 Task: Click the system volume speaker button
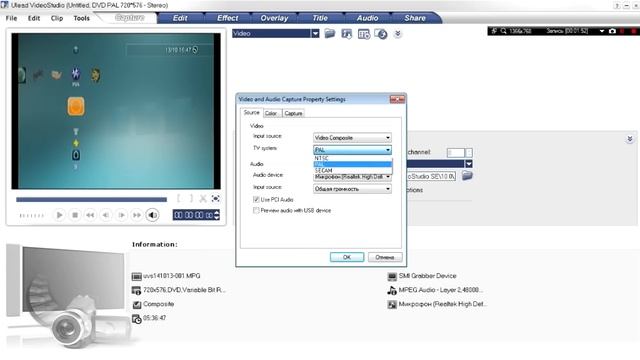[152, 215]
